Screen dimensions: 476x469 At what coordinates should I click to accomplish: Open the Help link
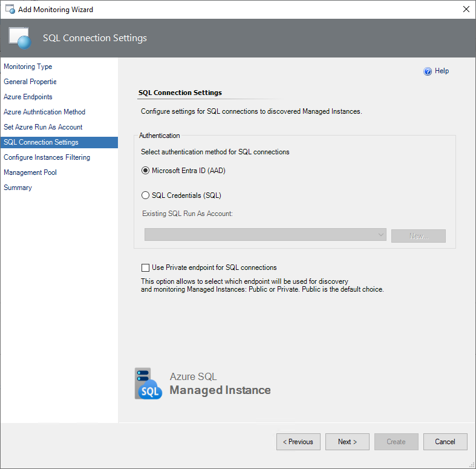442,71
